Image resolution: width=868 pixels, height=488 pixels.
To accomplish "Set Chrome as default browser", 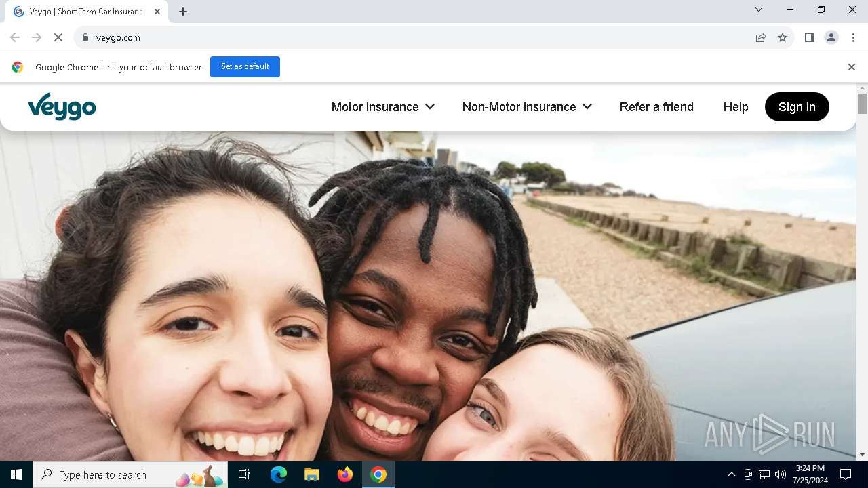I will click(245, 66).
